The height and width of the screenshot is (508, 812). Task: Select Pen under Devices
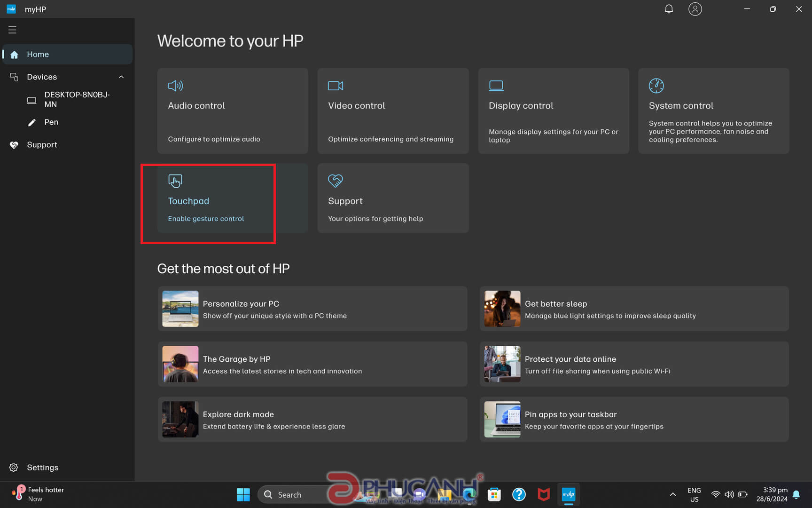pos(68,122)
